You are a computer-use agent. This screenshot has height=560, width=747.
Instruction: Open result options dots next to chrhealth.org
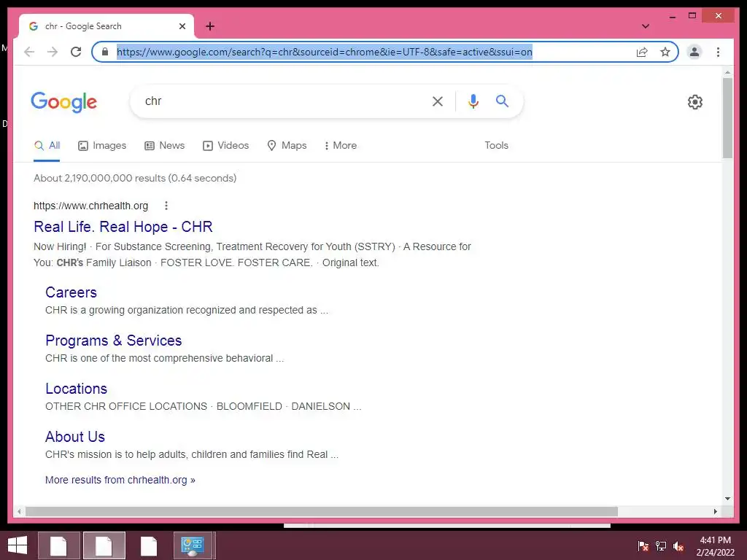tap(166, 206)
